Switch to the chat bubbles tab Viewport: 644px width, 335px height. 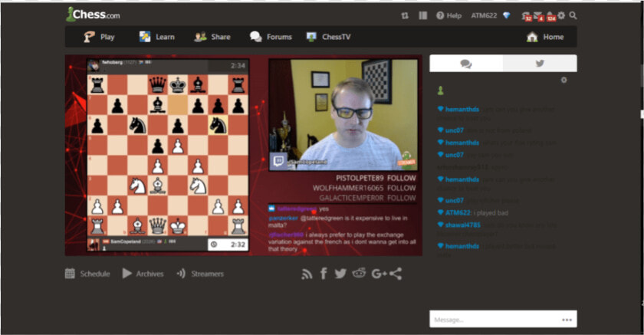pyautogui.click(x=466, y=64)
